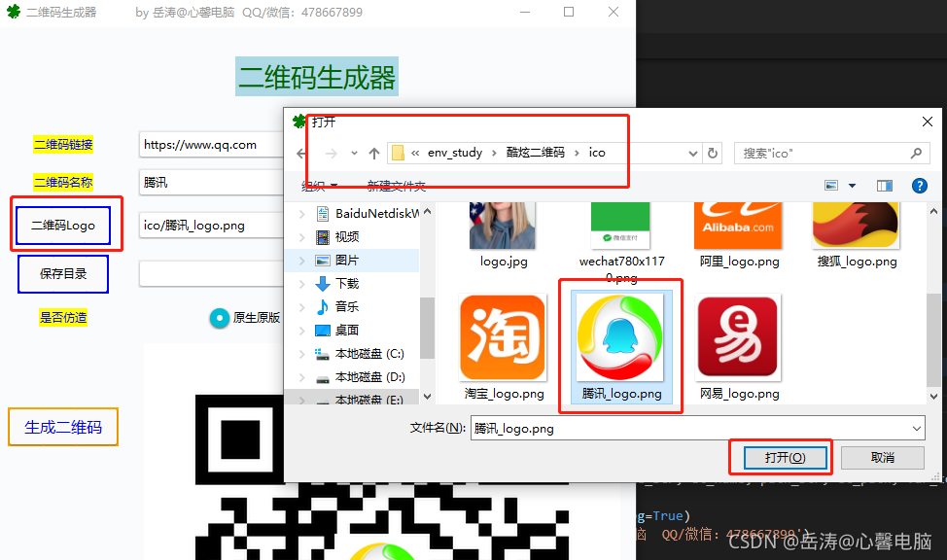Select 音乐 in the navigation tree
Image resolution: width=947 pixels, height=560 pixels.
[x=337, y=307]
